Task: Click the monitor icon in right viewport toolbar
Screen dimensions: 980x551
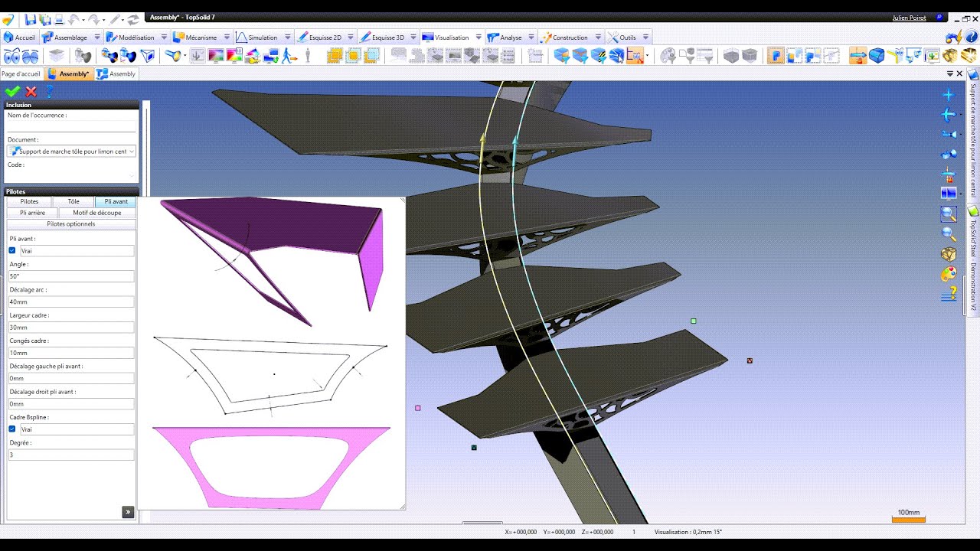Action: click(x=948, y=194)
